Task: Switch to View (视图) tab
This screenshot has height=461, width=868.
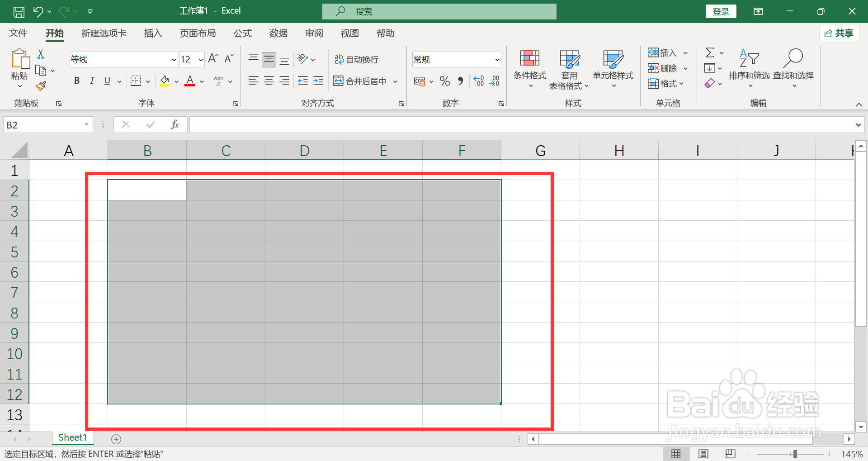Action: 349,33
